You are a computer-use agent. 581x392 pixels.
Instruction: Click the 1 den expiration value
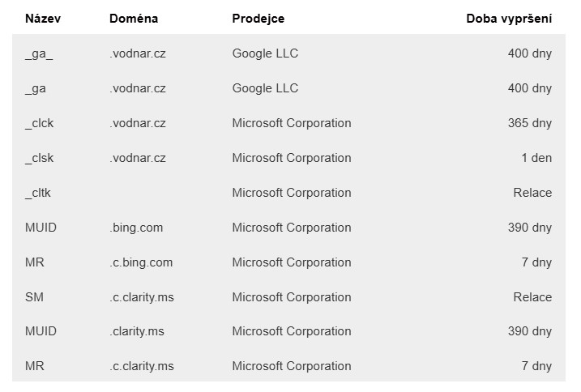(536, 158)
